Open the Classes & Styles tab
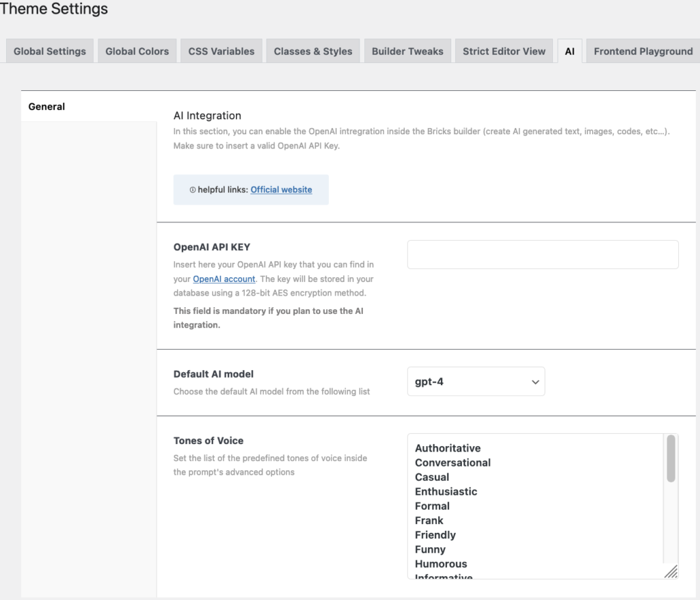 tap(313, 51)
